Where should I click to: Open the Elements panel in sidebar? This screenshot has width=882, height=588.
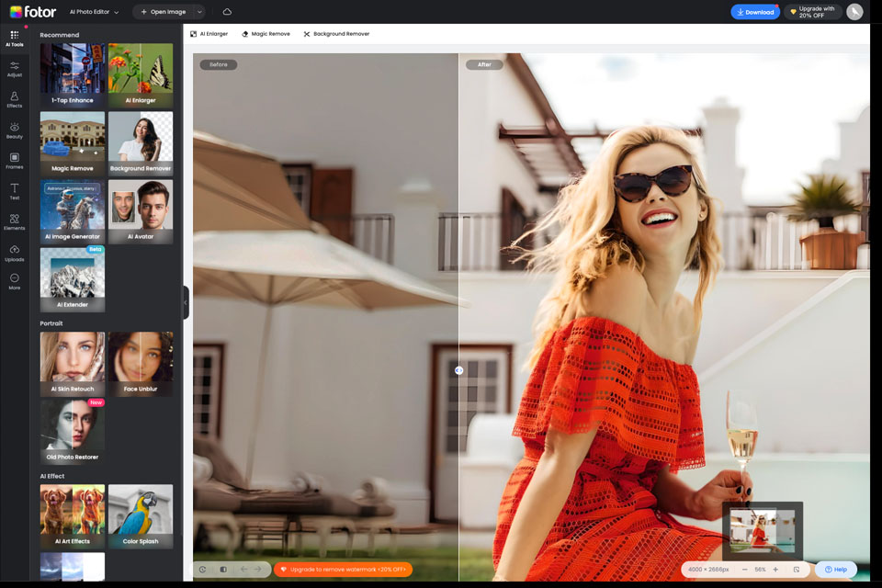[x=15, y=222]
